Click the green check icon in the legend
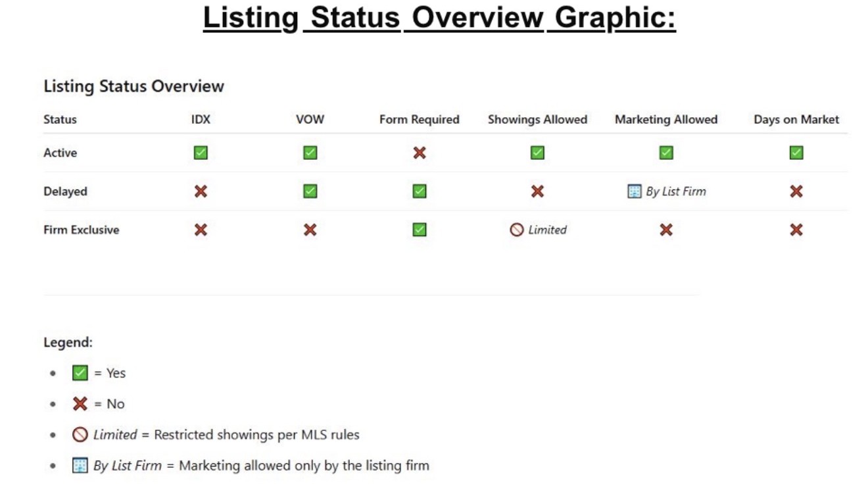Viewport: 868px width, 502px height. (80, 373)
